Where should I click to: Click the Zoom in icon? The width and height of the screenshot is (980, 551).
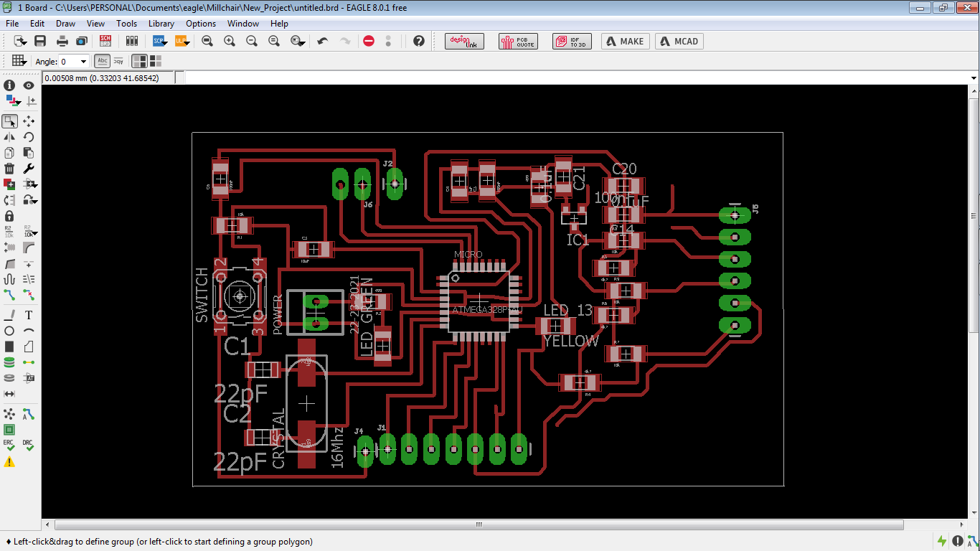[230, 42]
